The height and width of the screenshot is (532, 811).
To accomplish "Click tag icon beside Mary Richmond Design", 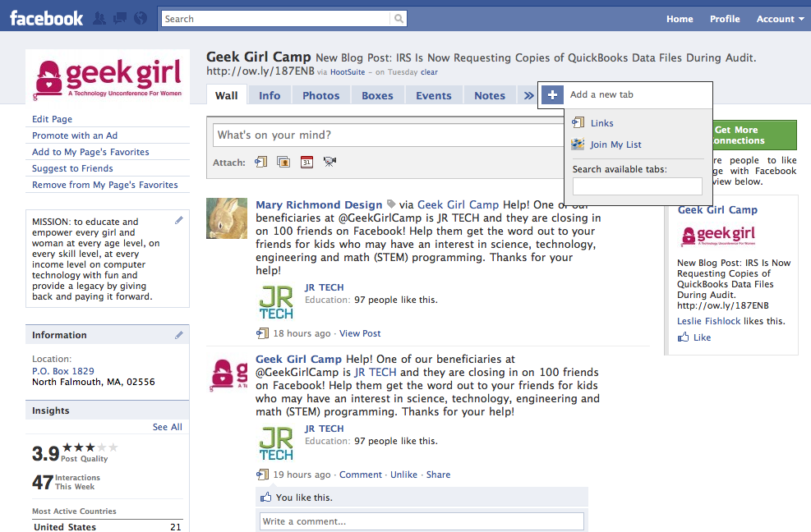I will click(x=391, y=204).
